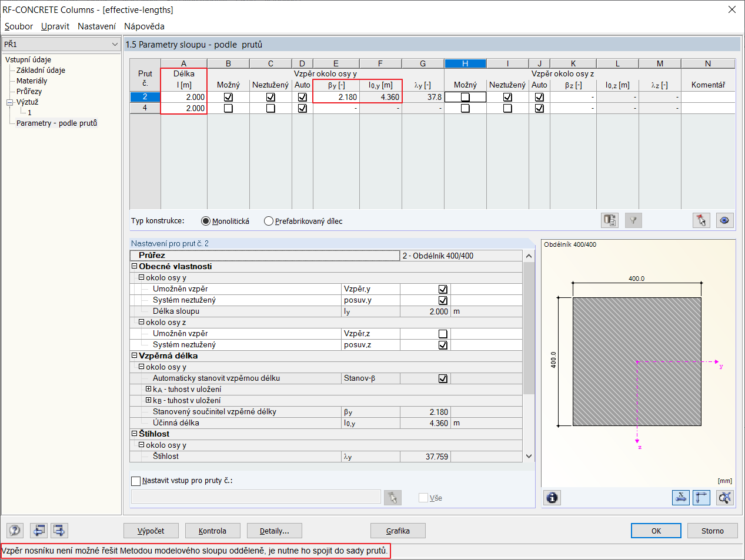
Task: Open Detaily... dialog
Action: point(275,531)
